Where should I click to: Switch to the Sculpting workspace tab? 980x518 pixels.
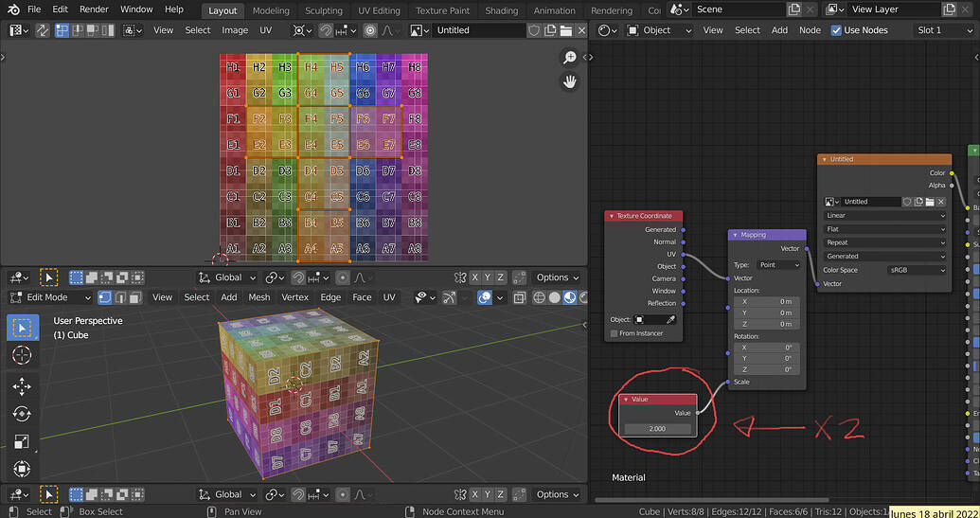(324, 10)
